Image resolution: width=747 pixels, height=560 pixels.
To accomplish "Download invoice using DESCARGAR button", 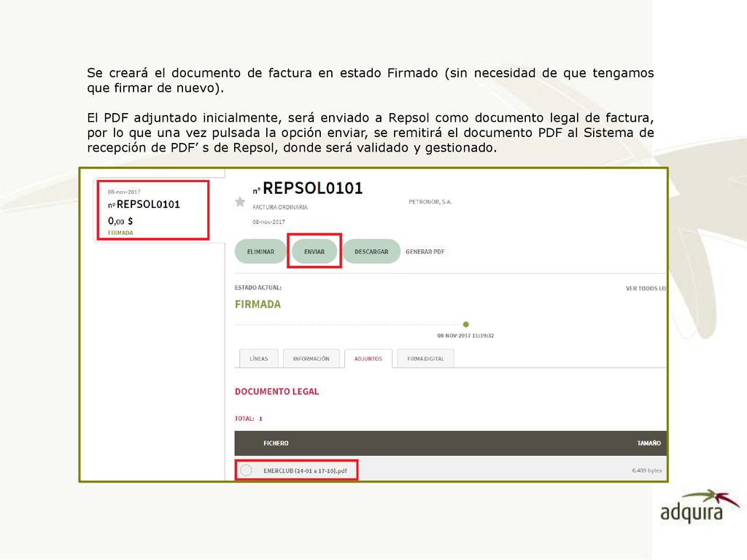I will click(x=371, y=252).
